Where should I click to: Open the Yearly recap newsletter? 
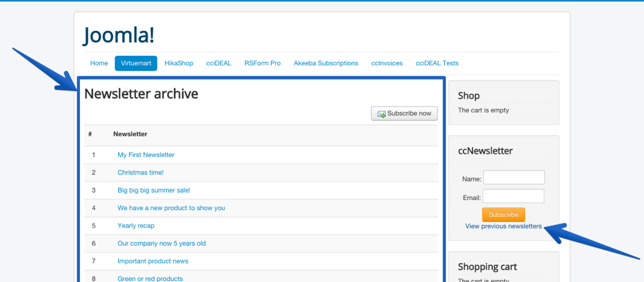[136, 226]
